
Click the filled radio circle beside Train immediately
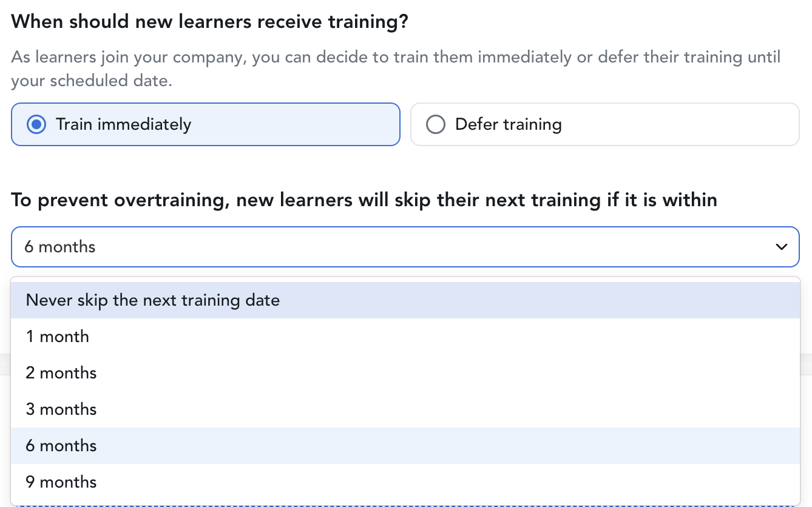click(37, 124)
